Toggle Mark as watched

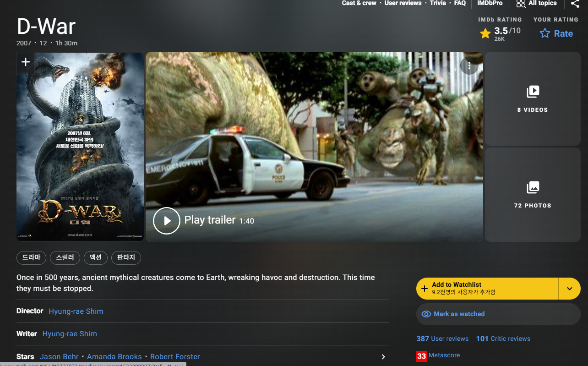click(498, 314)
